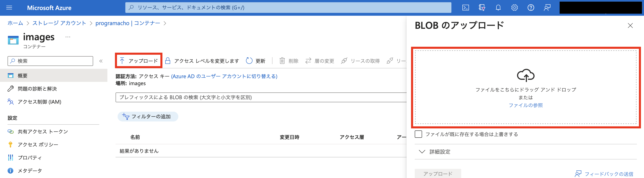Click フィードバックの送信 link in panel
Image resolution: width=644 pixels, height=178 pixels.
pyautogui.click(x=604, y=174)
